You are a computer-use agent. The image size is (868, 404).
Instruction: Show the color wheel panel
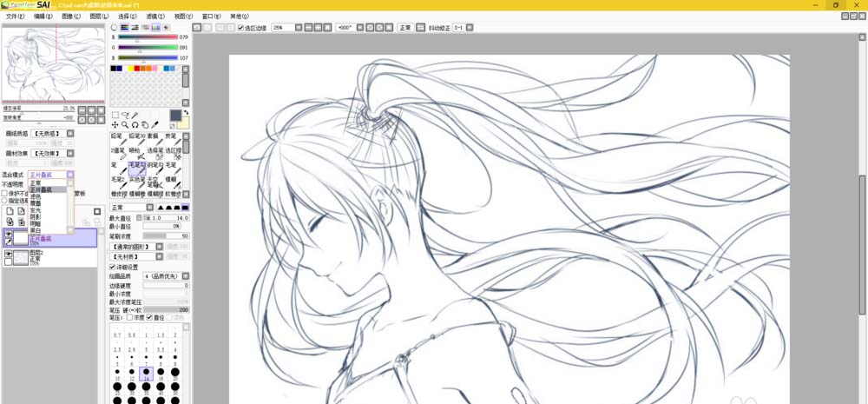click(114, 27)
